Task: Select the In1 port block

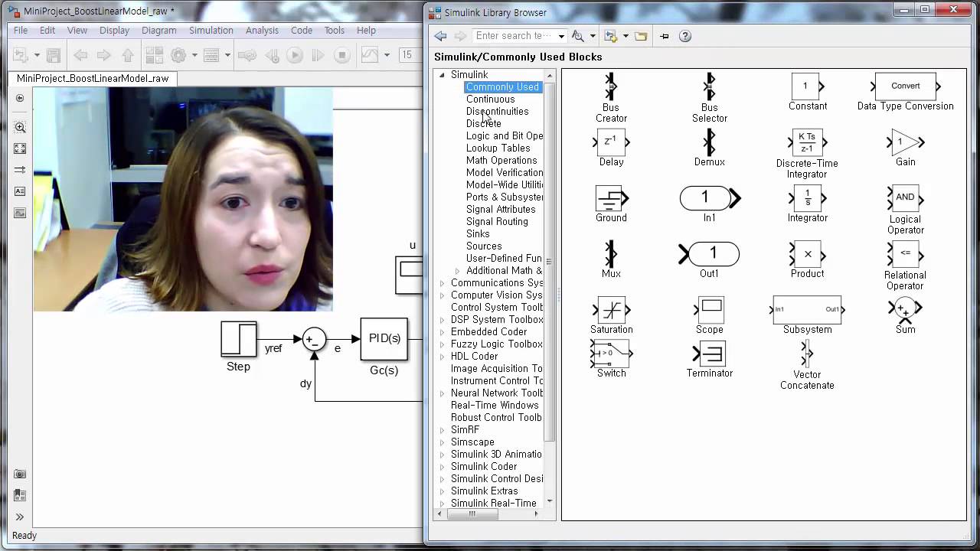Action: [710, 198]
